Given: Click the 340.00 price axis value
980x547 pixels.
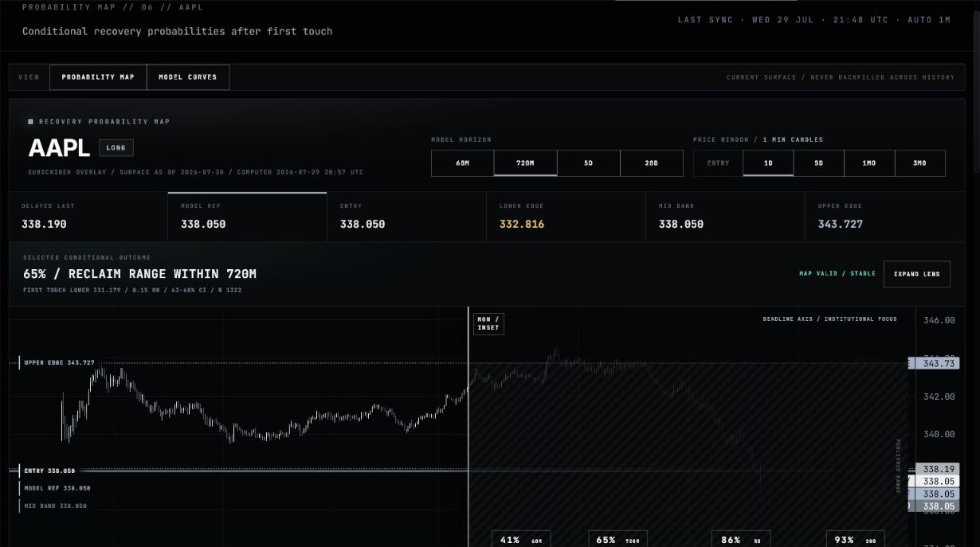Looking at the screenshot, I should 939,435.
